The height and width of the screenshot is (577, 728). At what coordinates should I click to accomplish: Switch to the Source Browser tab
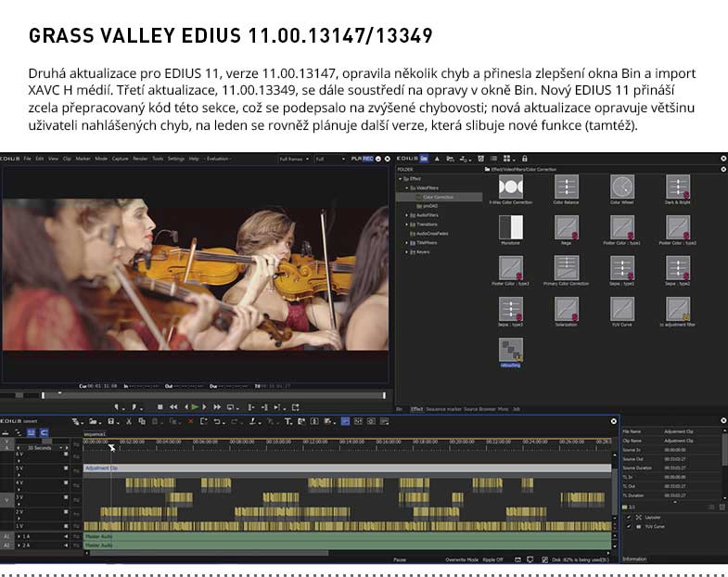[x=480, y=409]
